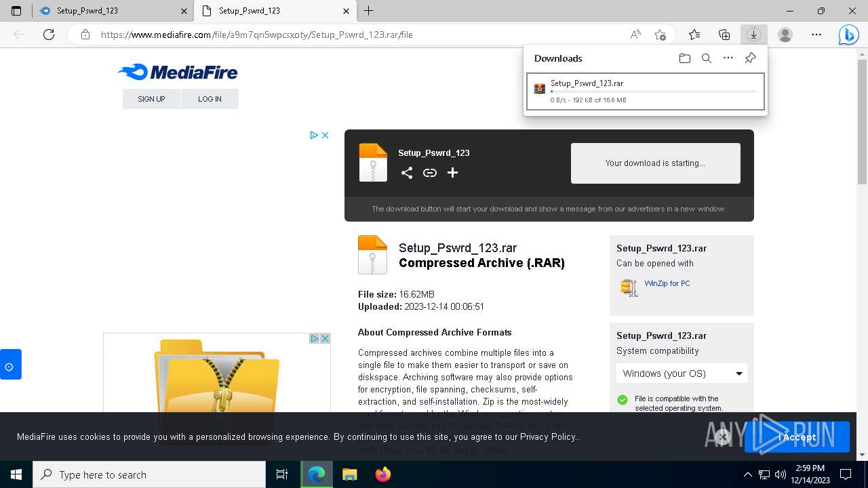
Task: Toggle the Downloads toolbar button
Action: pos(753,35)
